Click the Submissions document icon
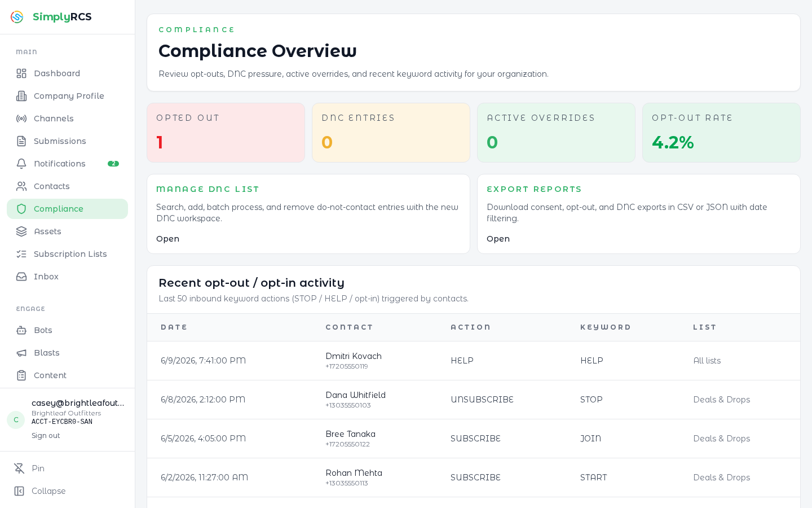The height and width of the screenshot is (508, 812). coord(21,141)
